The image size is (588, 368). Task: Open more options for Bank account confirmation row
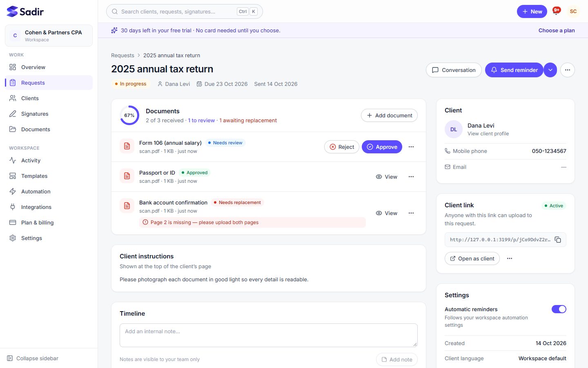[411, 213]
